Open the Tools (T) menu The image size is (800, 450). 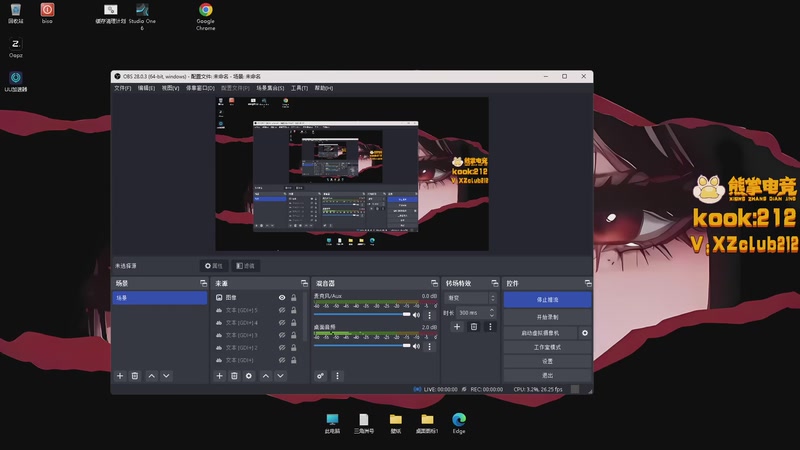[x=299, y=88]
